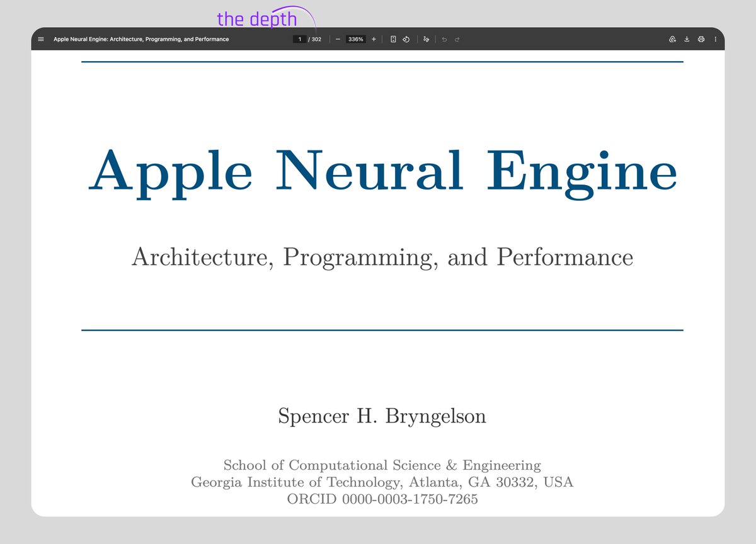Zoom out with the minus button
The height and width of the screenshot is (544, 756).
point(338,39)
